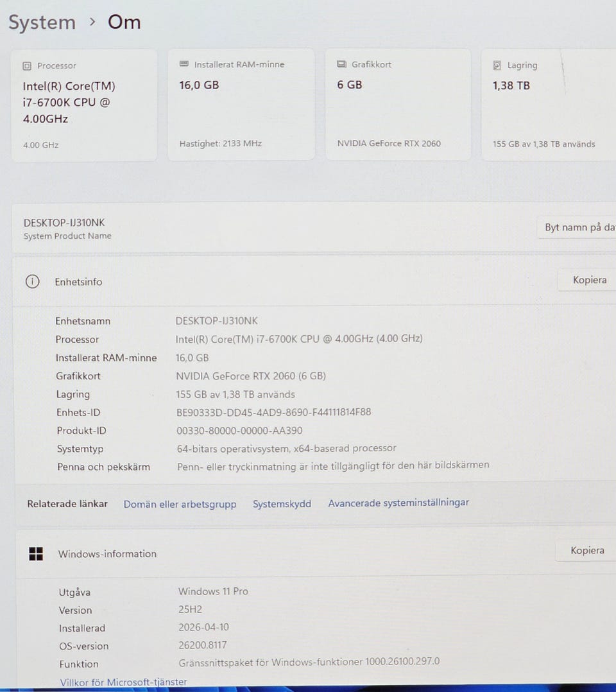Select Produkt-ID value 00330-80000-00000-AA390

[x=239, y=431]
